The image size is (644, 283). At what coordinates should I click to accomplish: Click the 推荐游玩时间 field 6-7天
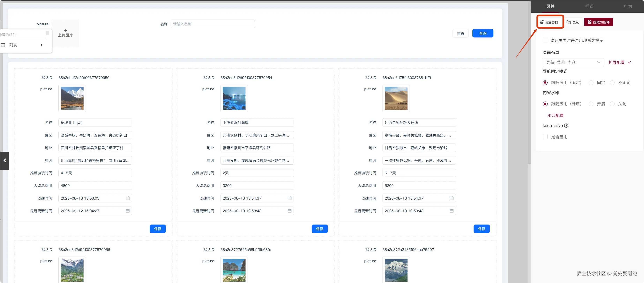419,173
